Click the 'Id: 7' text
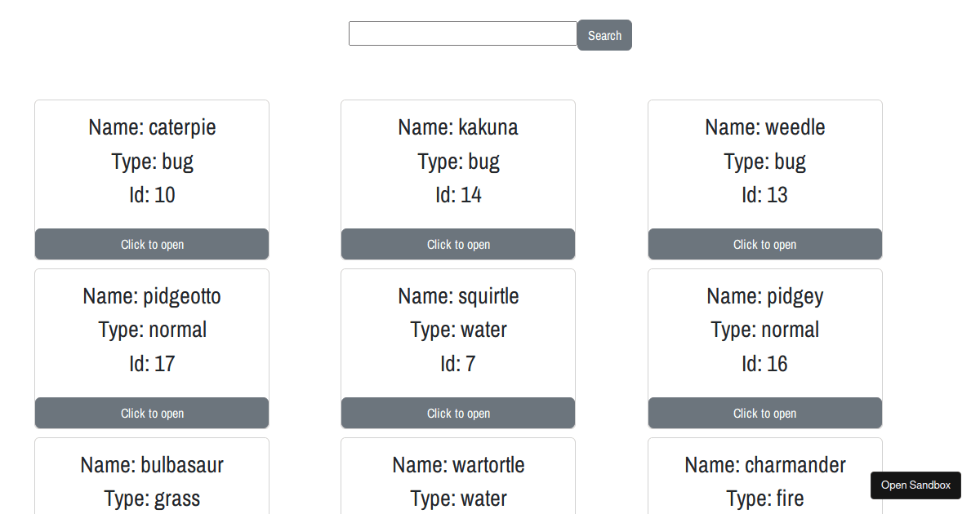This screenshot has width=980, height=514. tap(458, 364)
